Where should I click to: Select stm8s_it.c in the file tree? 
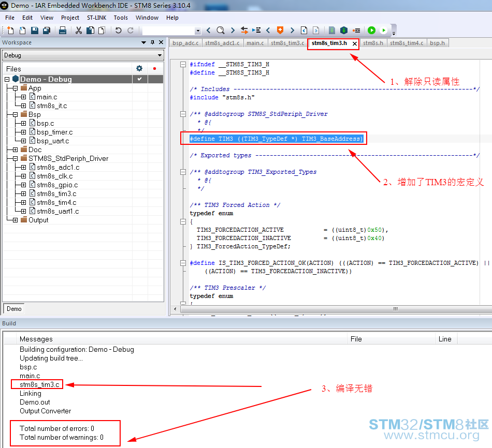[52, 106]
